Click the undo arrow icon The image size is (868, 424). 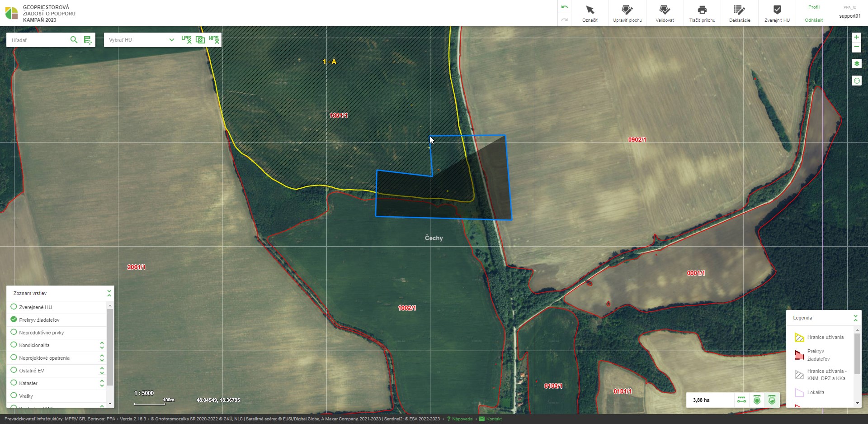point(564,7)
